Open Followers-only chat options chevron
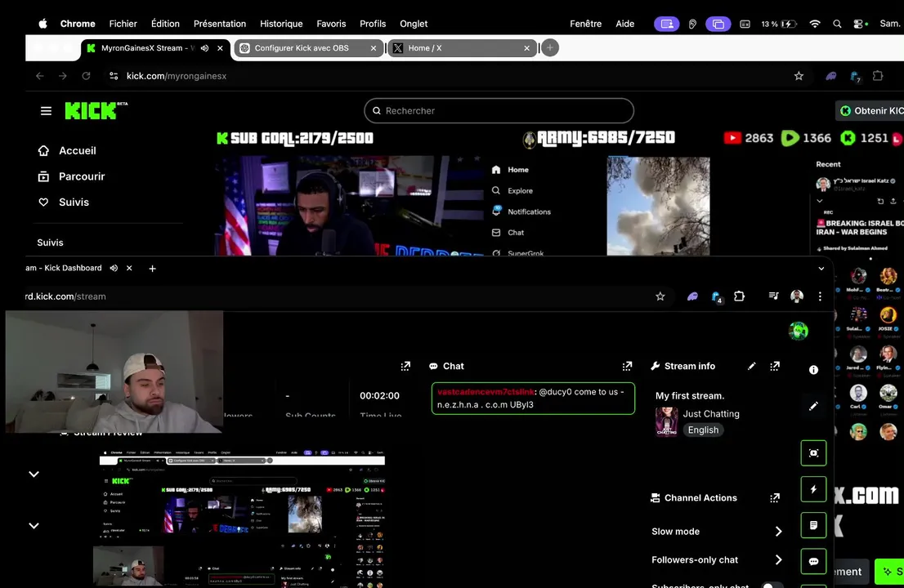904x588 pixels. (x=778, y=559)
